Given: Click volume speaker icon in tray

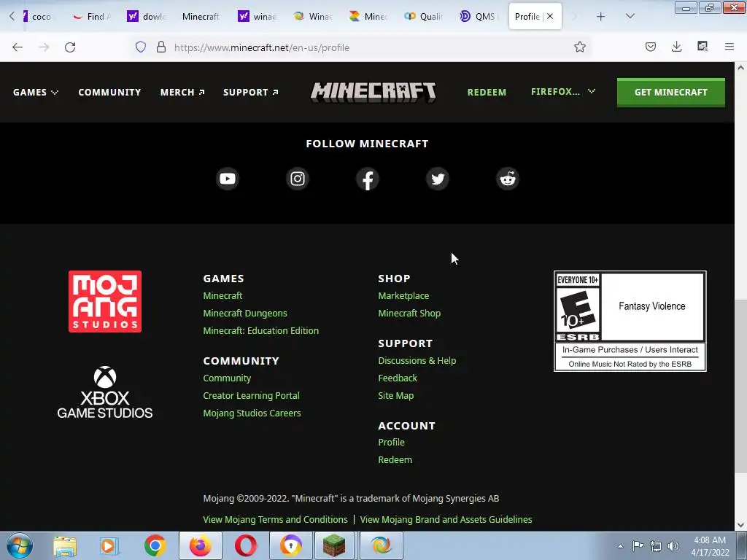Looking at the screenshot, I should point(673,546).
